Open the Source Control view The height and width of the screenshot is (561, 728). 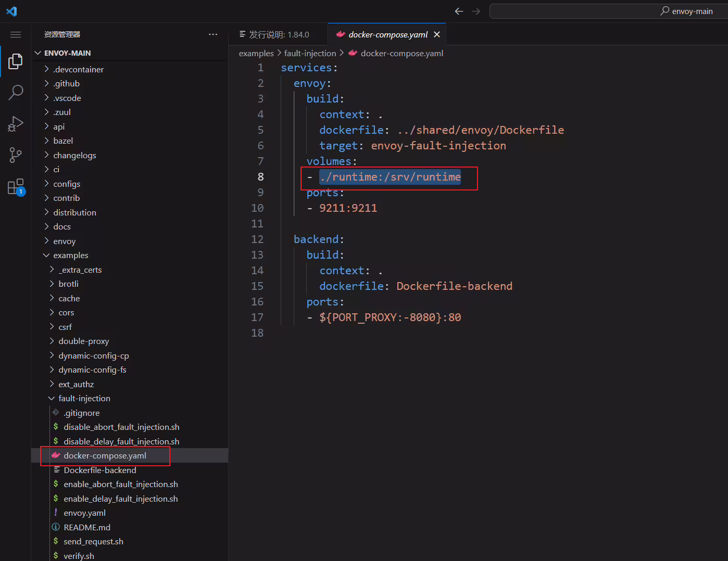(16, 155)
